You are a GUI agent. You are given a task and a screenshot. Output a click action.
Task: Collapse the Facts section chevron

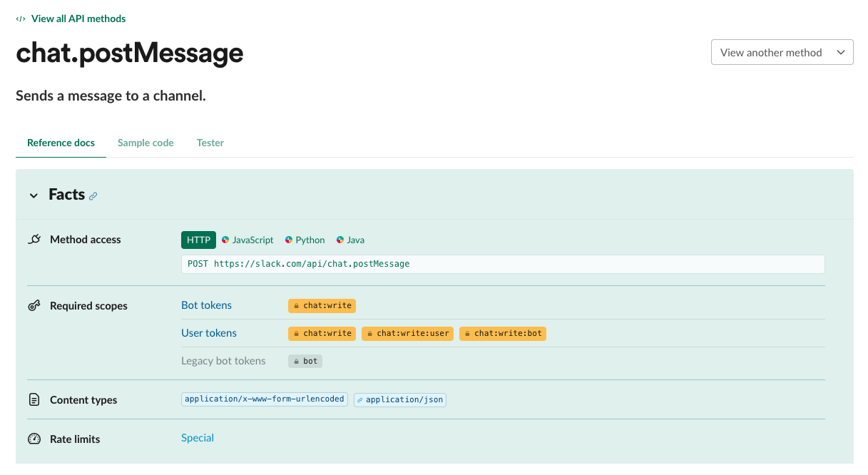(x=34, y=195)
